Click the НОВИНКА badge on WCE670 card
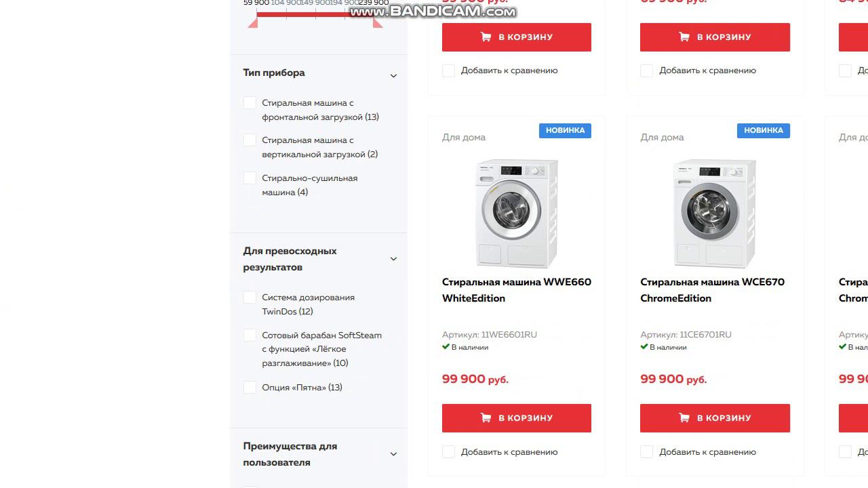This screenshot has width=868, height=488. point(763,130)
